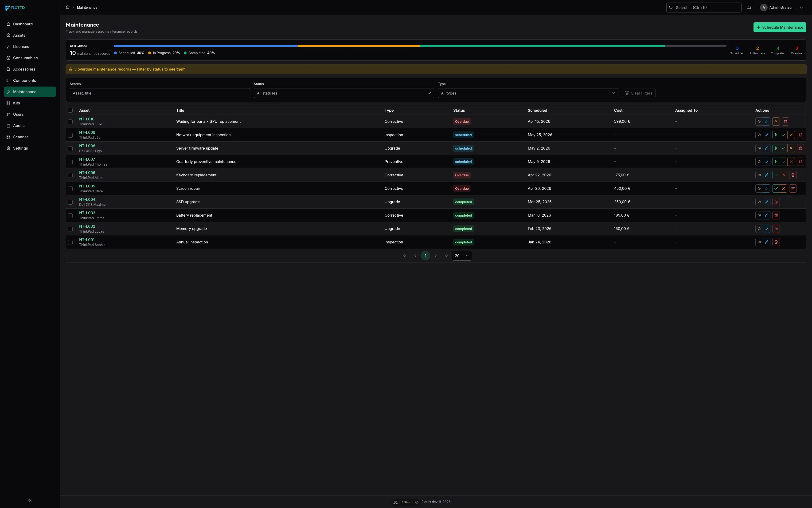Go to Settings in the sidebar
Viewport: 812px width, 508px height.
(30, 148)
